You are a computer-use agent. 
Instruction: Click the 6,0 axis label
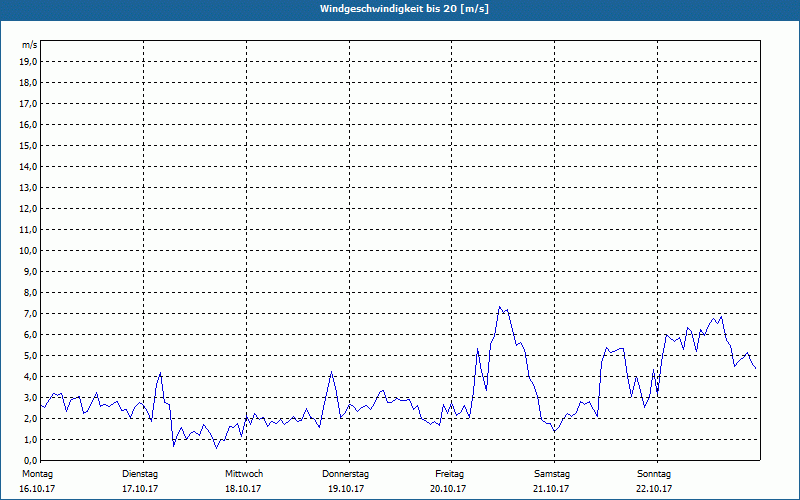coord(31,335)
